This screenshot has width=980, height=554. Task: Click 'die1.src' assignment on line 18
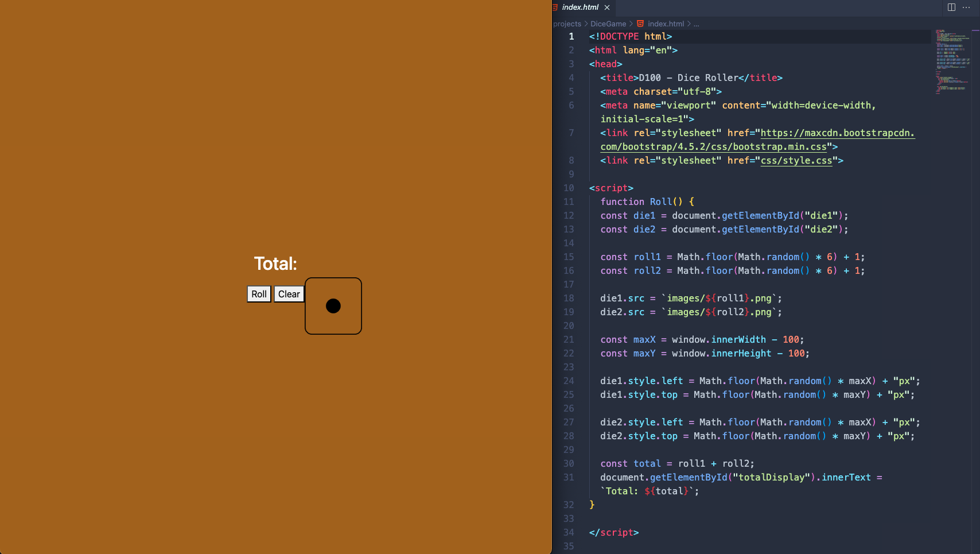622,298
